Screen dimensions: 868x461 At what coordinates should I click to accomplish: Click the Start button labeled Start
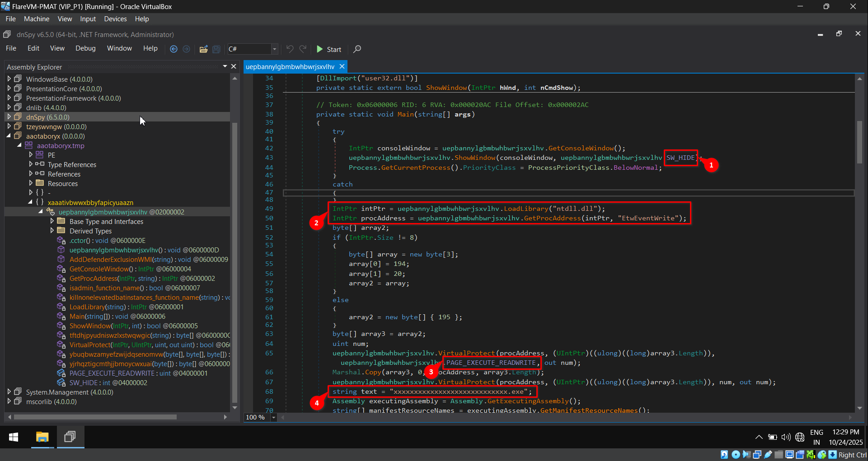[x=333, y=49]
